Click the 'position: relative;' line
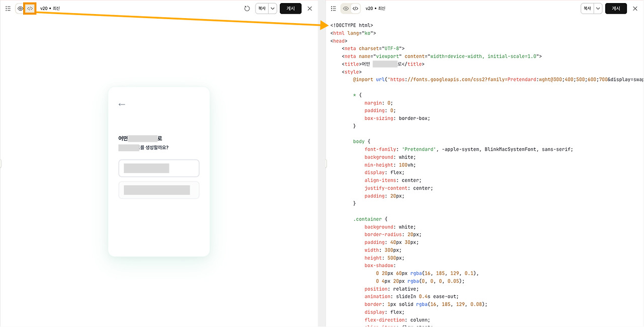 pyautogui.click(x=391, y=289)
